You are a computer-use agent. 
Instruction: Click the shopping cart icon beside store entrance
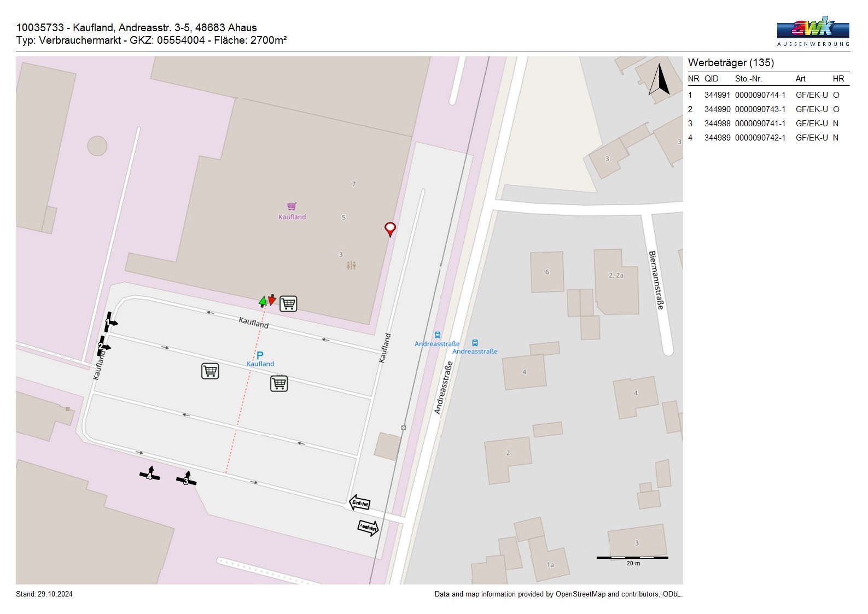(288, 303)
